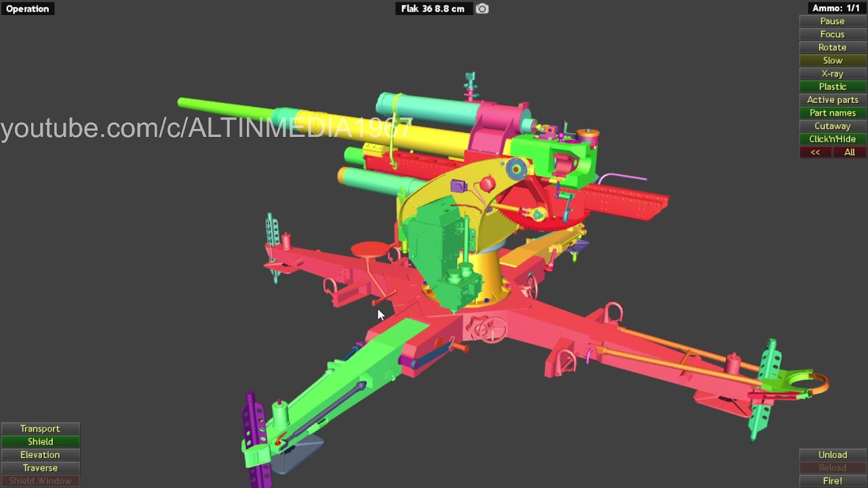
Task: Click the Ammo: 1/1 counter
Action: tap(836, 8)
